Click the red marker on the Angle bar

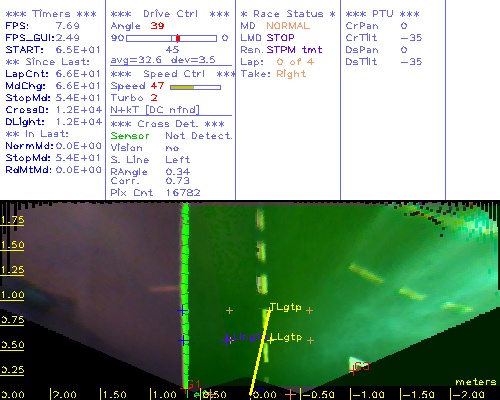[178, 38]
